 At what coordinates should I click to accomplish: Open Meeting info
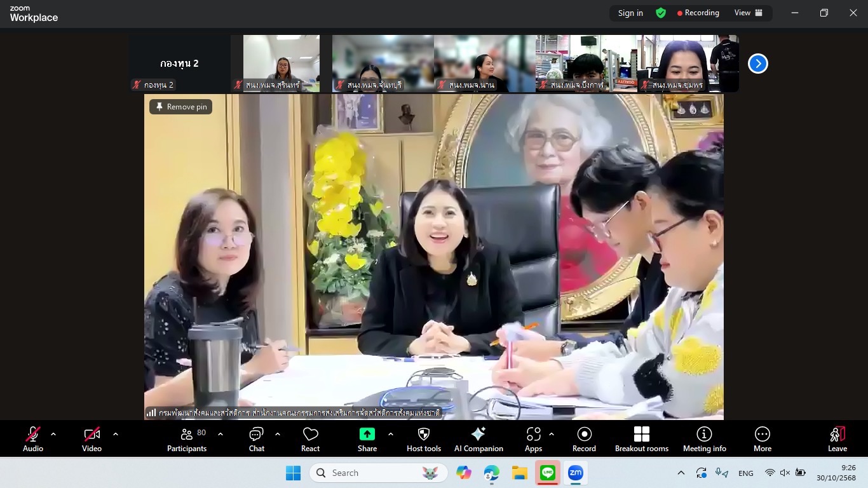(704, 439)
